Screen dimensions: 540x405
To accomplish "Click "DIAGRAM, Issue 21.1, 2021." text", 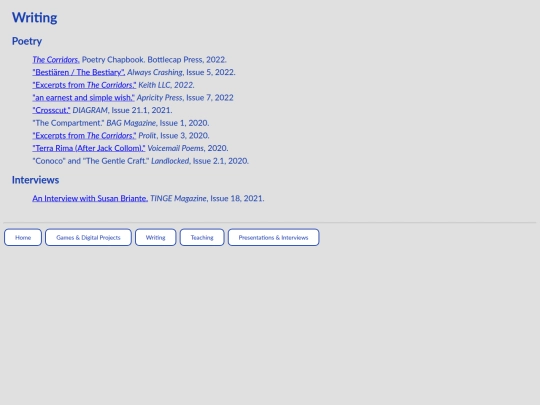I will (122, 110).
